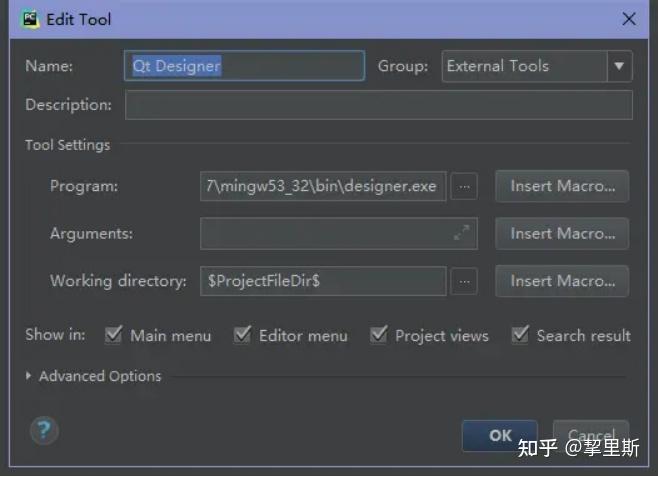Click the help question mark icon
Image resolution: width=658 pixels, height=477 pixels.
tap(44, 430)
